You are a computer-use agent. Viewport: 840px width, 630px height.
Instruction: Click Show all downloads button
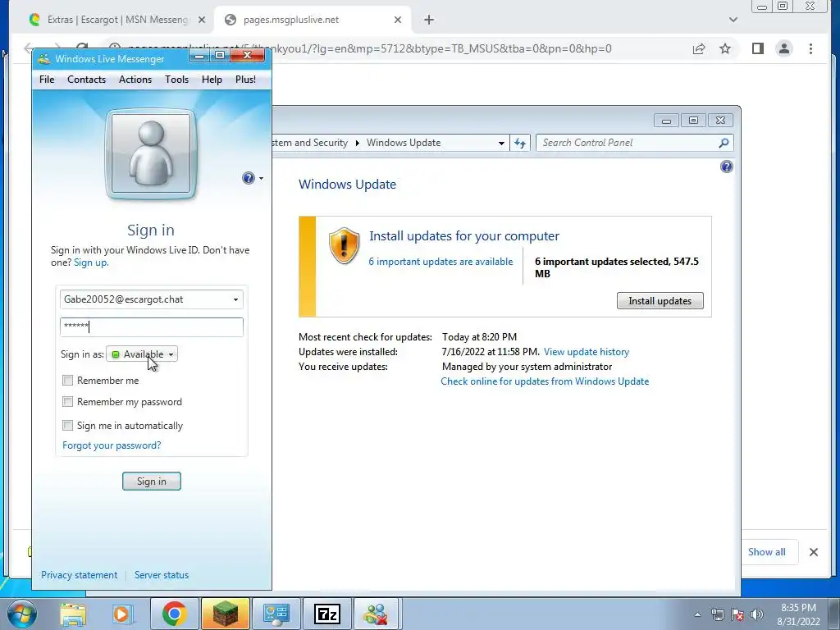coord(767,552)
